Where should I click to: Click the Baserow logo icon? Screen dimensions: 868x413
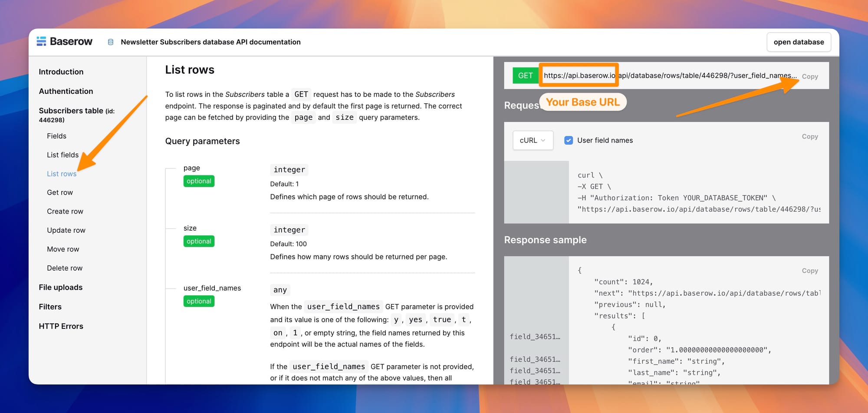pos(42,41)
